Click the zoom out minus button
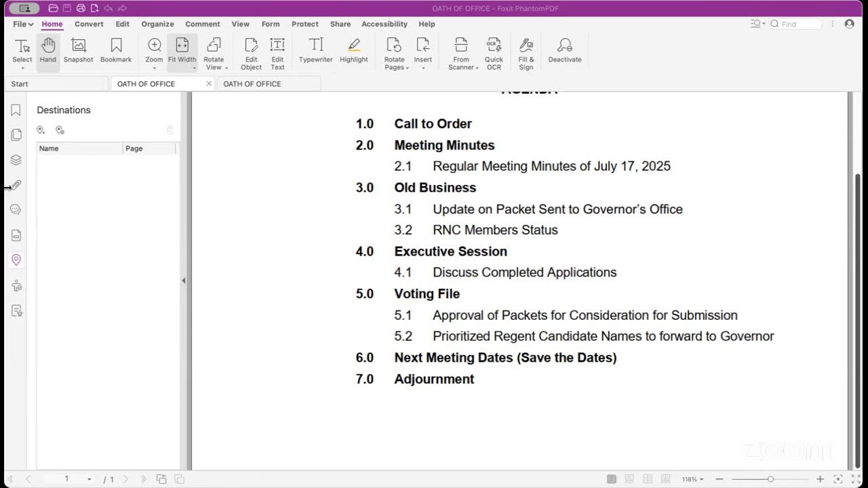Viewport: 868px width, 488px height. (719, 479)
